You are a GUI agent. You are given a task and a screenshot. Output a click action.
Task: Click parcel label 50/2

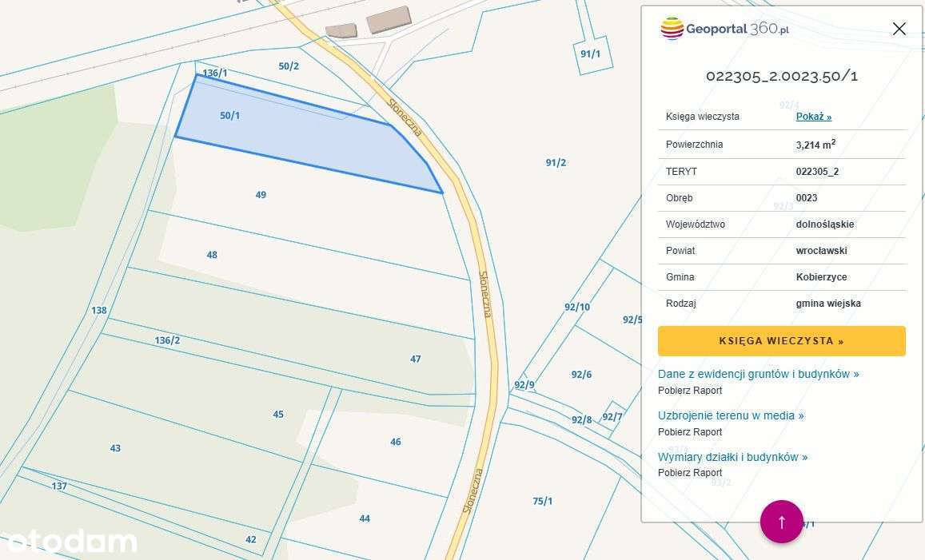pos(289,66)
